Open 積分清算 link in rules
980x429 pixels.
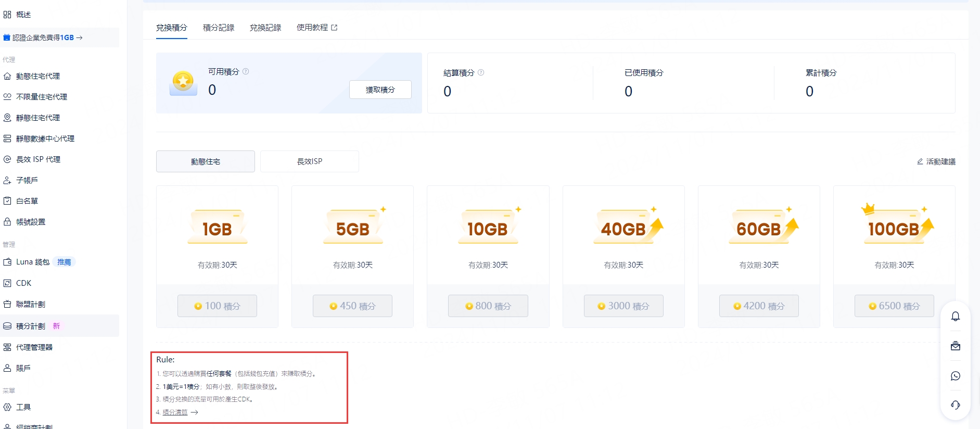pyautogui.click(x=175, y=412)
